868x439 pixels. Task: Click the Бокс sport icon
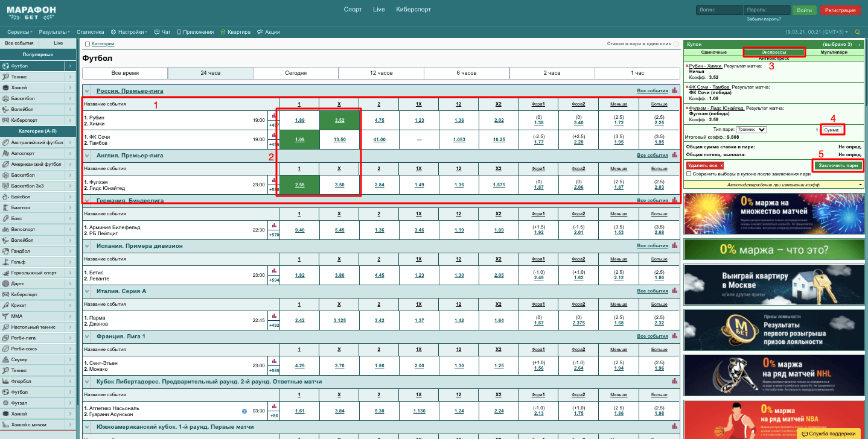coord(6,218)
